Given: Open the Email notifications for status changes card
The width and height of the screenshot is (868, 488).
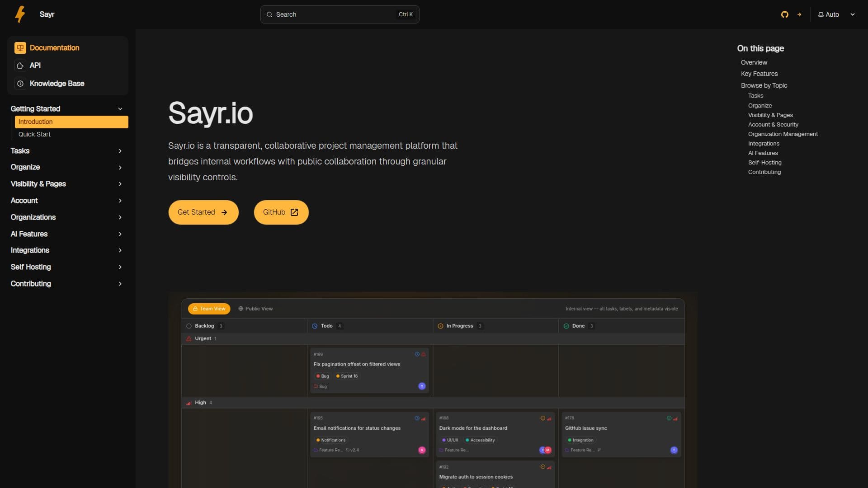Looking at the screenshot, I should coord(369,434).
